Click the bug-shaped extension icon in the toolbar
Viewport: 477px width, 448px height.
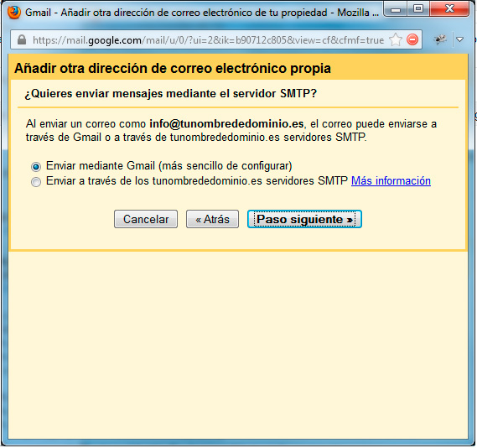pos(440,39)
